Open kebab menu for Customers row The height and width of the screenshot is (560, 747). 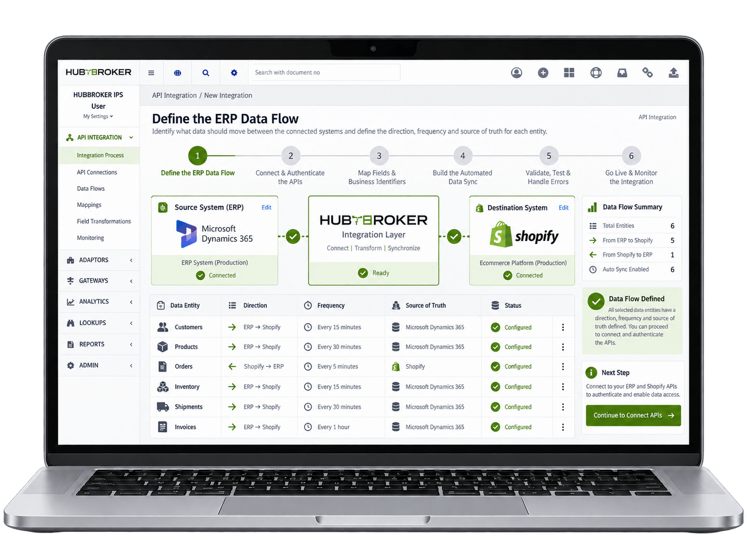563,327
